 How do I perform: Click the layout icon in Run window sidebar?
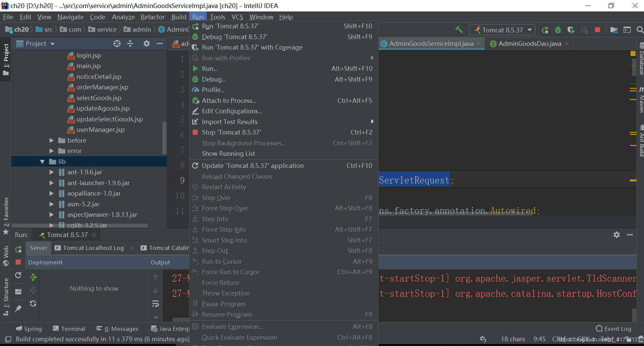[18, 292]
